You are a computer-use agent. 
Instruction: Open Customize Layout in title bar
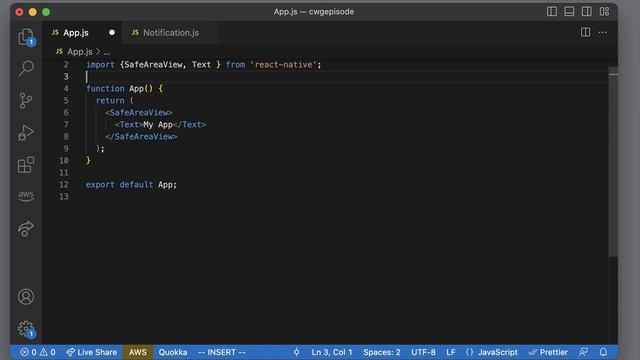click(x=604, y=11)
